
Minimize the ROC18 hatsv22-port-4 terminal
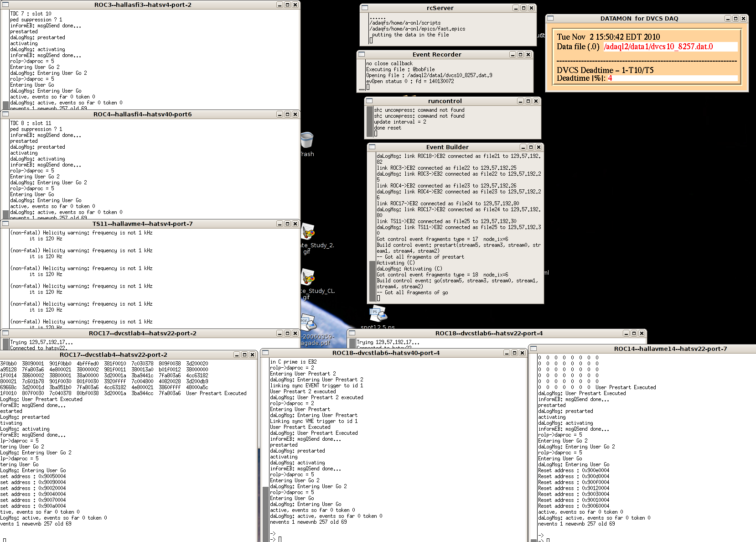point(626,333)
